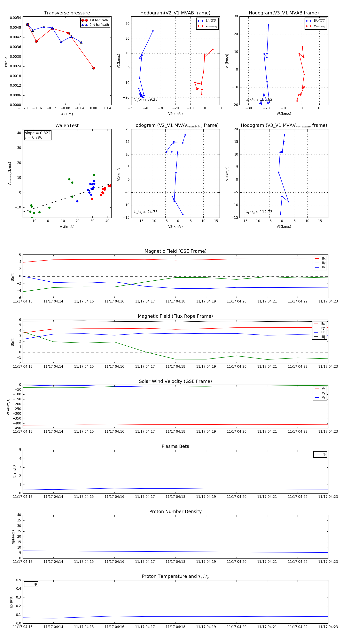
Task: Select the Vx legend entry
Action: pyautogui.click(x=320, y=389)
